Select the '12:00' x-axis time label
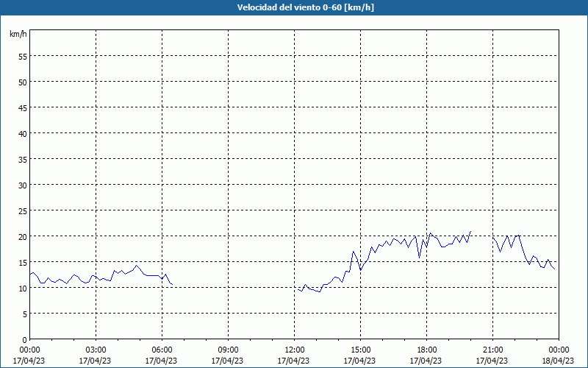This screenshot has width=588, height=368. 295,350
